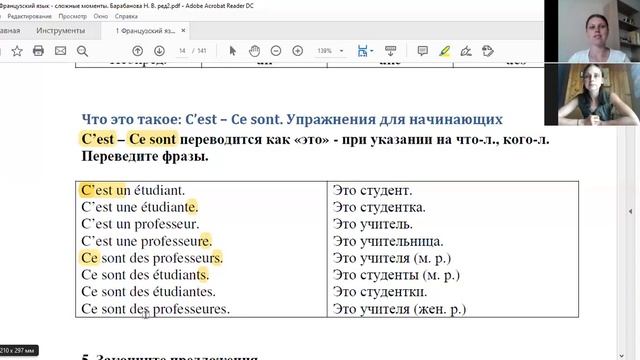The image size is (640, 360).
Task: Go to previous page arrow
Action: pyautogui.click(x=138, y=51)
